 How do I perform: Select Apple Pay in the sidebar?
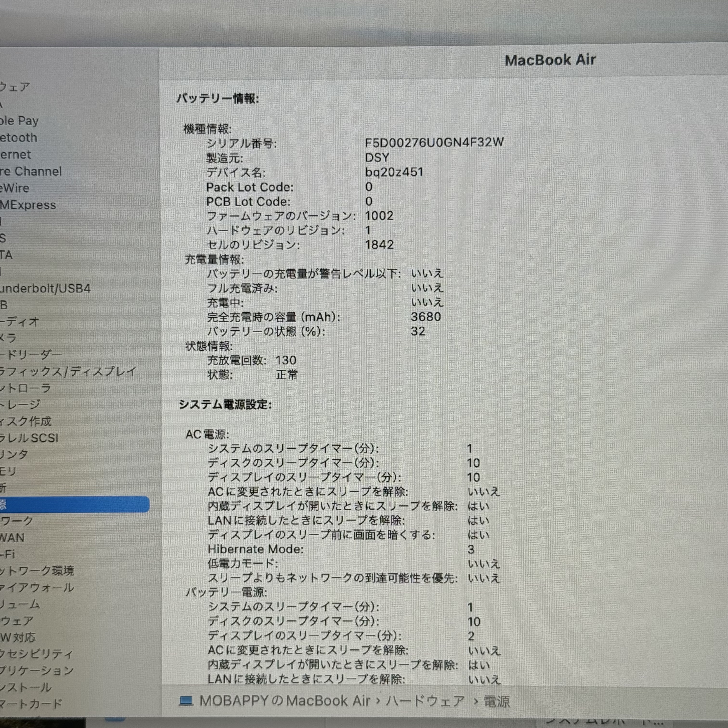(x=19, y=121)
